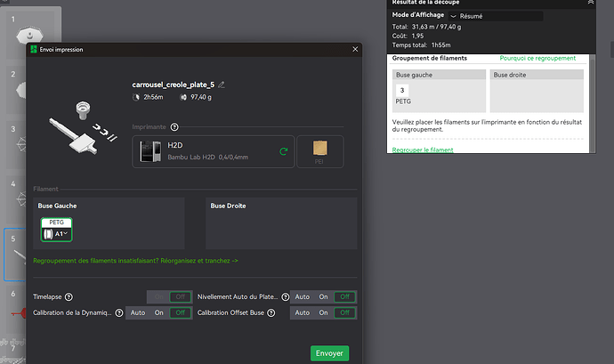Set Calibration Offset Buse to Off
This screenshot has width=614, height=364.
click(344, 312)
